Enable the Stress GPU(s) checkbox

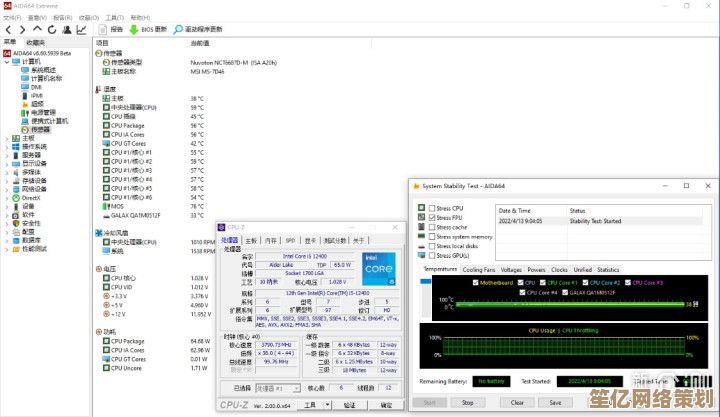click(432, 256)
